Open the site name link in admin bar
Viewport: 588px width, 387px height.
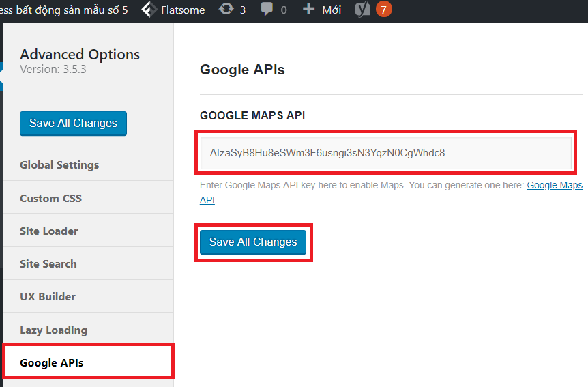[x=63, y=10]
